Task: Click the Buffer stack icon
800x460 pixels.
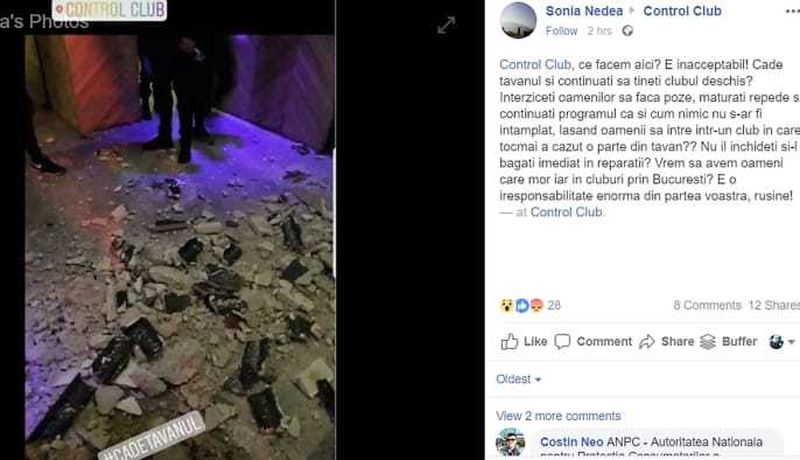Action: coord(708,341)
